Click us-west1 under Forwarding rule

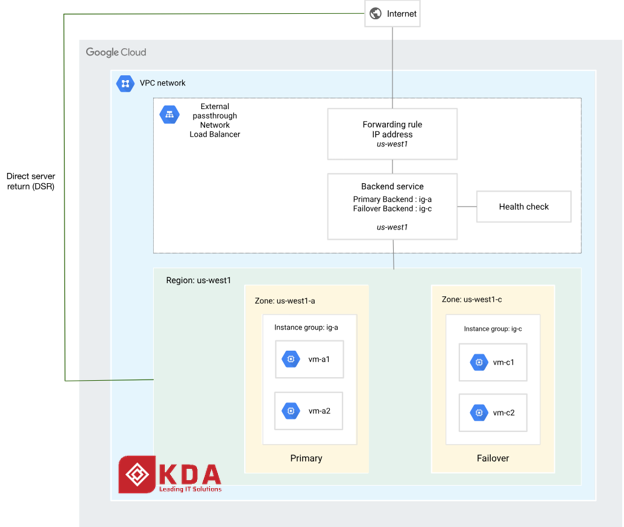392,144
